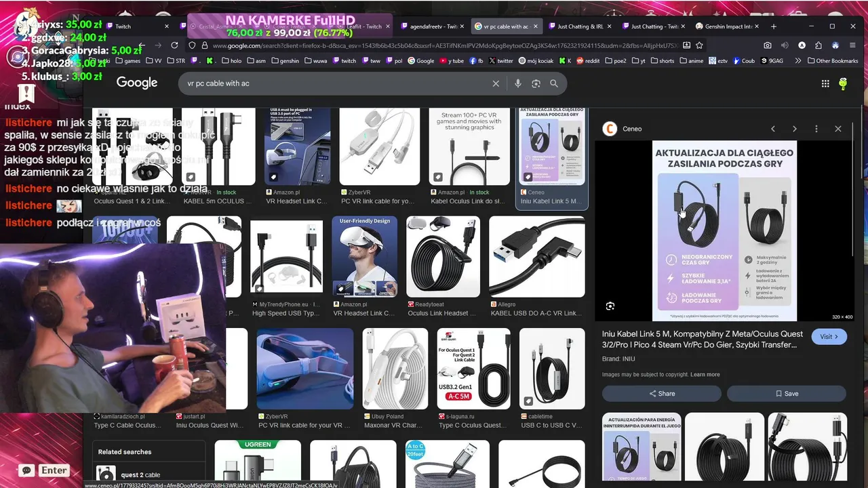
Task: Open the shorts bookmark folder
Action: tap(662, 60)
